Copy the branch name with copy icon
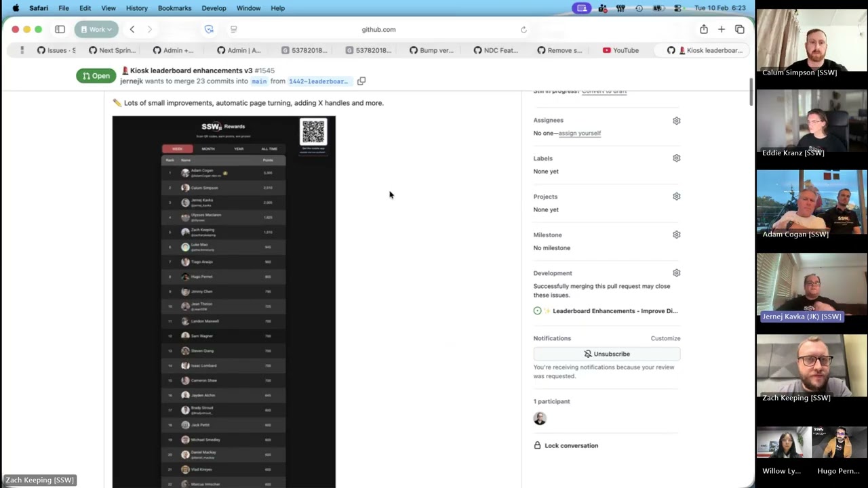This screenshot has width=868, height=488. pyautogui.click(x=361, y=81)
